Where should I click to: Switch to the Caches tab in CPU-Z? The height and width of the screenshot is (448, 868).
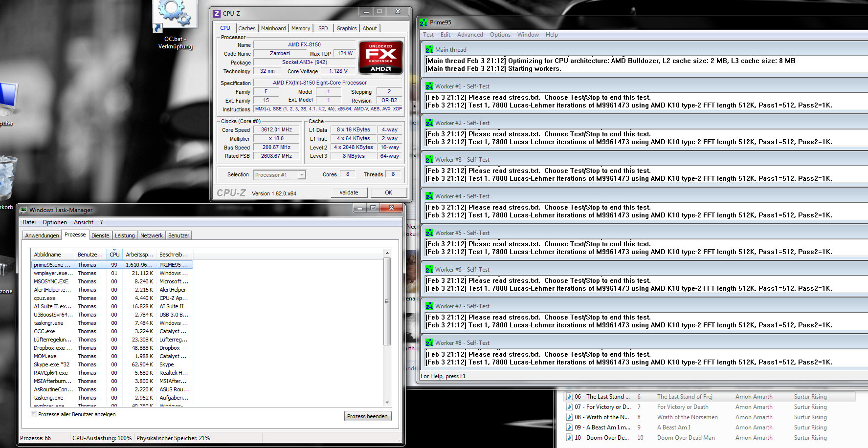pos(247,28)
